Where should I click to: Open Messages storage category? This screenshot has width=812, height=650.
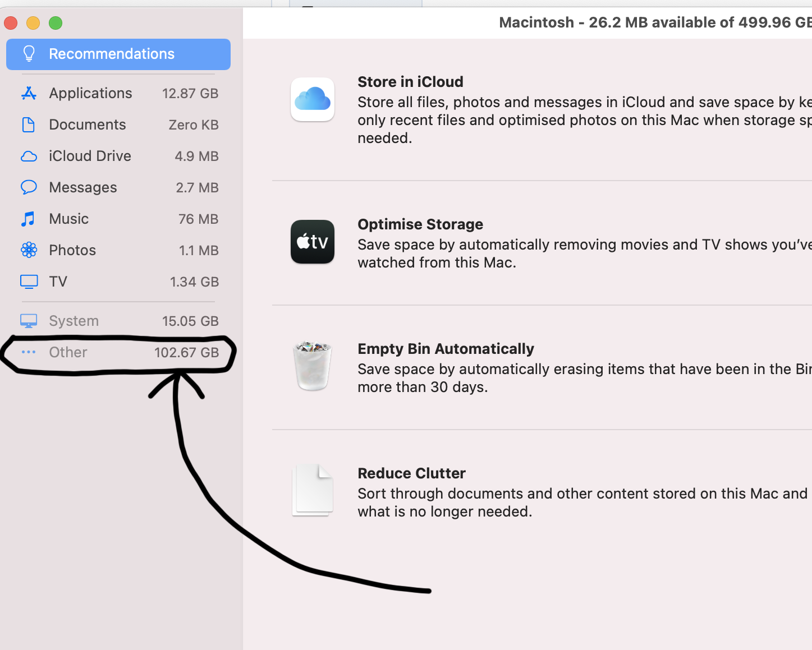click(x=118, y=187)
